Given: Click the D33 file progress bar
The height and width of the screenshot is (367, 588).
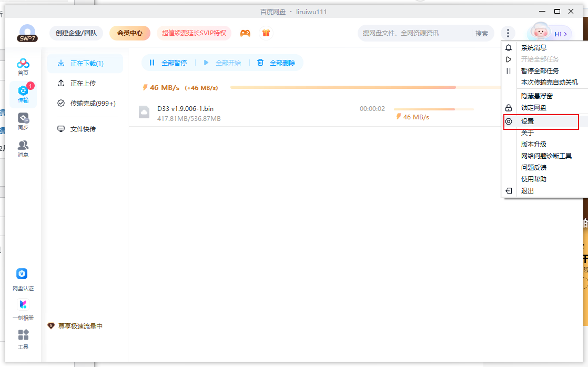Looking at the screenshot, I should tap(434, 109).
